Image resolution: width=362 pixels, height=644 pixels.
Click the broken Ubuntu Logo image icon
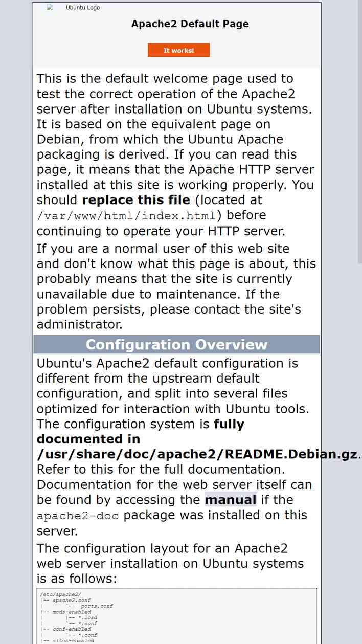[x=50, y=8]
